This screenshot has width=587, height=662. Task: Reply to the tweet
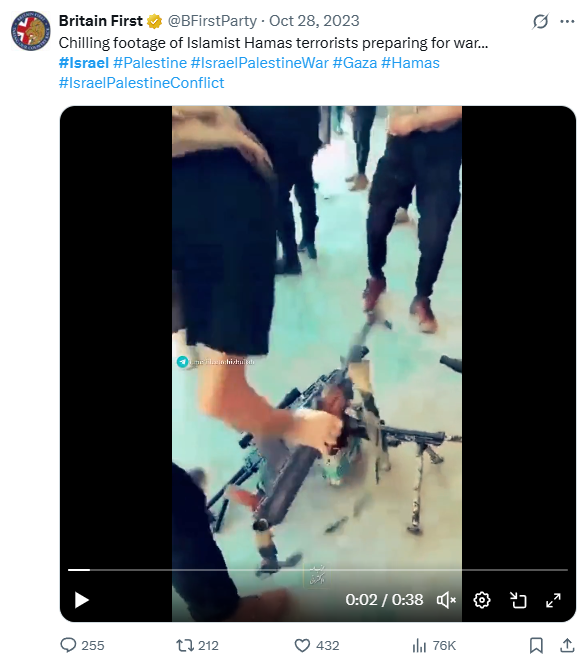click(x=82, y=646)
